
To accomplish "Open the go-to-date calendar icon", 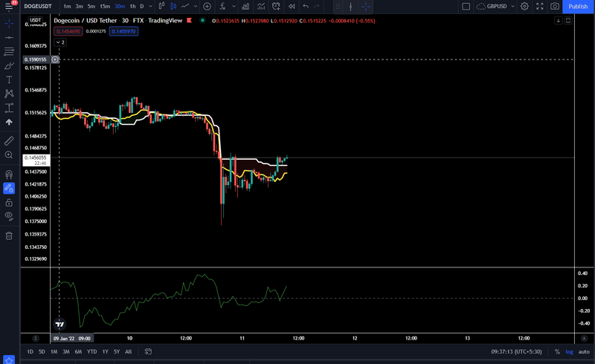I will coord(148,351).
